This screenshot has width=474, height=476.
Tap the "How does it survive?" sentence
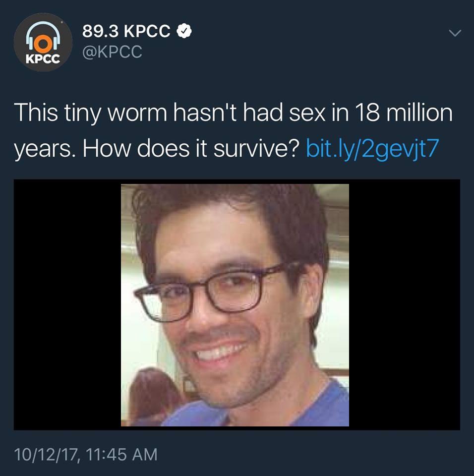coord(191,149)
